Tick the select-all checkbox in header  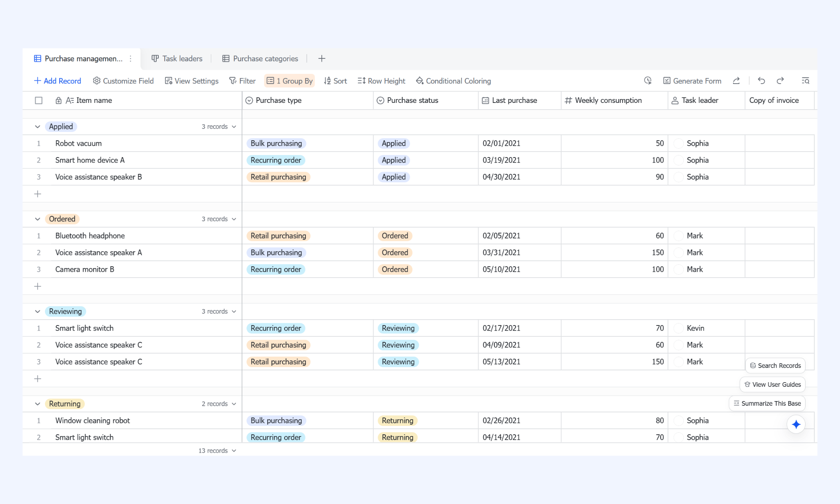[x=39, y=100]
